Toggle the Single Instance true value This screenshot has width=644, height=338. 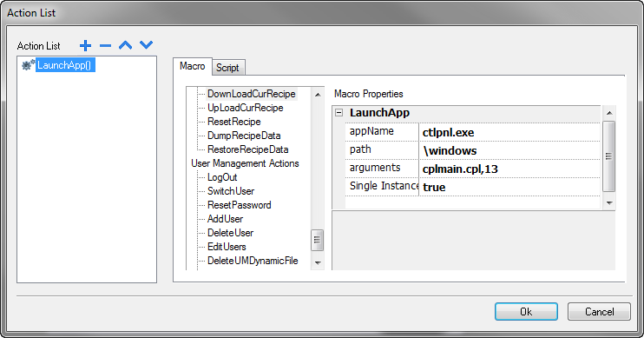coord(509,187)
